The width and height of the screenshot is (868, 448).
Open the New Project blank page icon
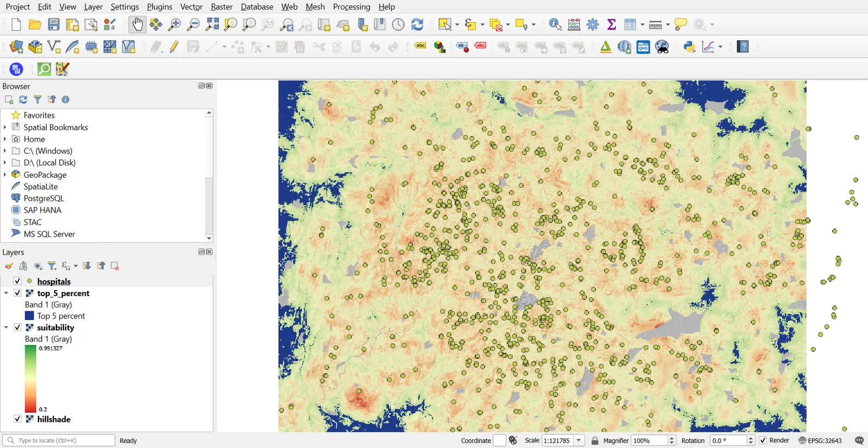16,24
